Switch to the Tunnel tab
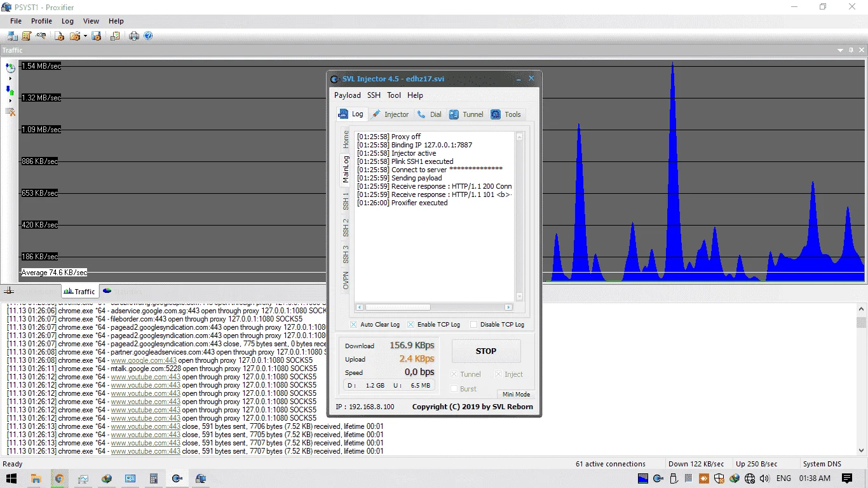 pos(466,114)
